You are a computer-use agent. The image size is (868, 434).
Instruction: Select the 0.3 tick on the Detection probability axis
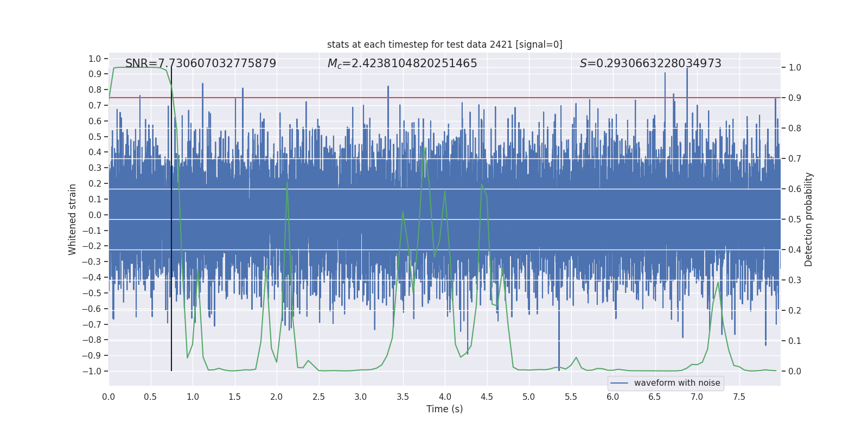(x=795, y=280)
